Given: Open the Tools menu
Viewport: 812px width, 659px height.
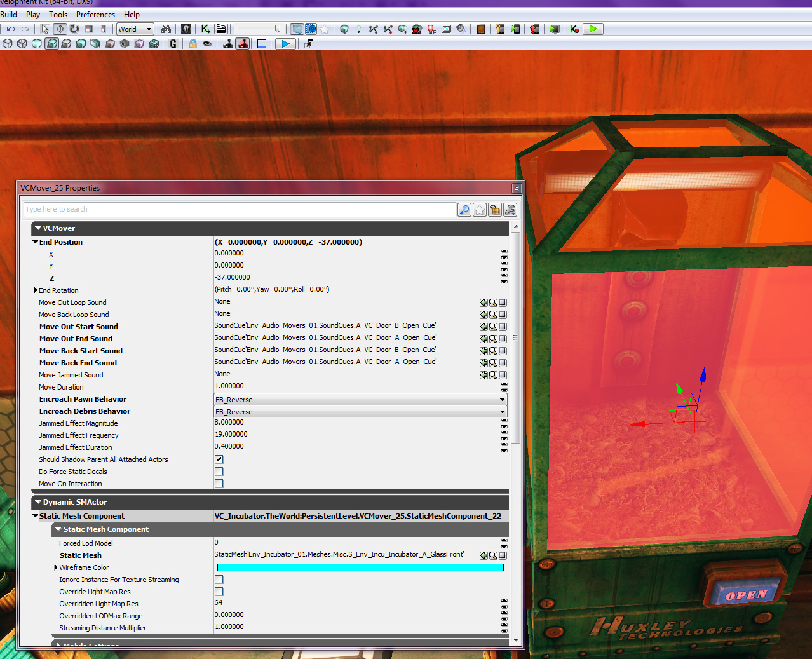Looking at the screenshot, I should coord(58,15).
